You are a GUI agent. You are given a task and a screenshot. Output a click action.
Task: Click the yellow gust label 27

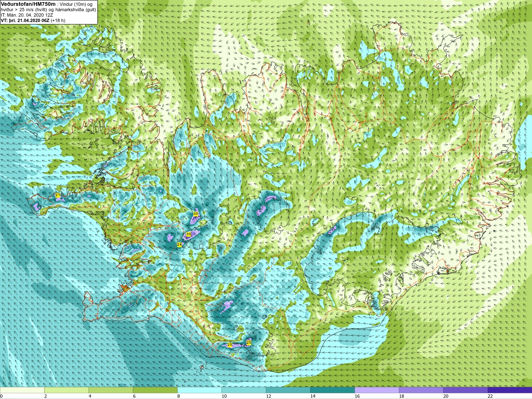[x=58, y=195]
